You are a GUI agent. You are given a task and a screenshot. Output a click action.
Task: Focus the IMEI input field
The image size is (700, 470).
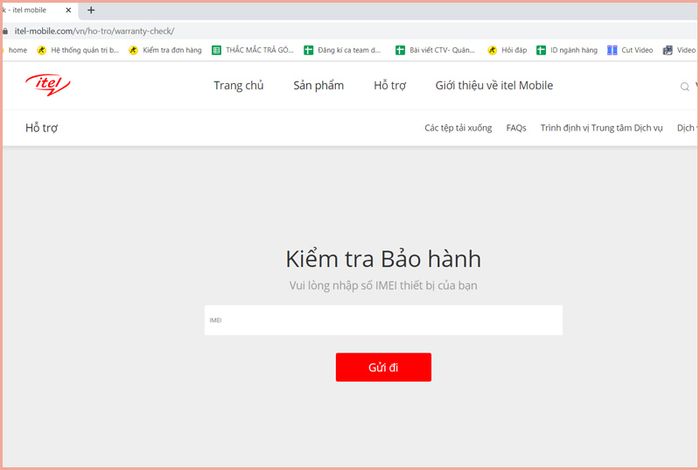pyautogui.click(x=383, y=320)
